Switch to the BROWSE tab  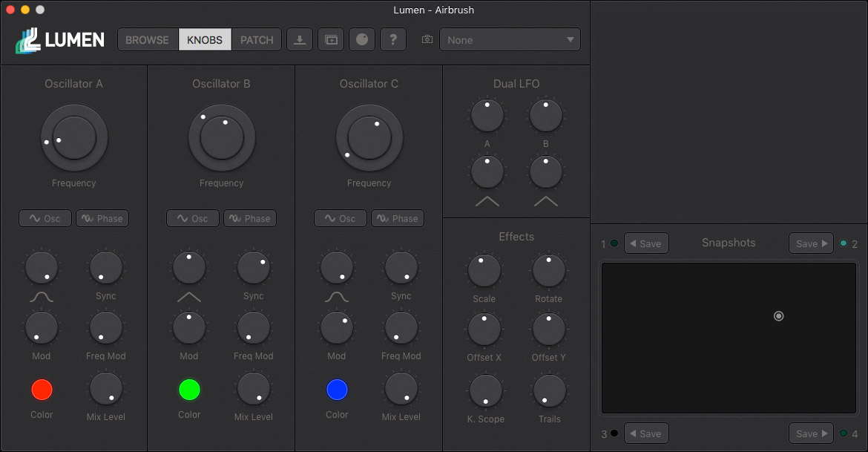pyautogui.click(x=147, y=40)
